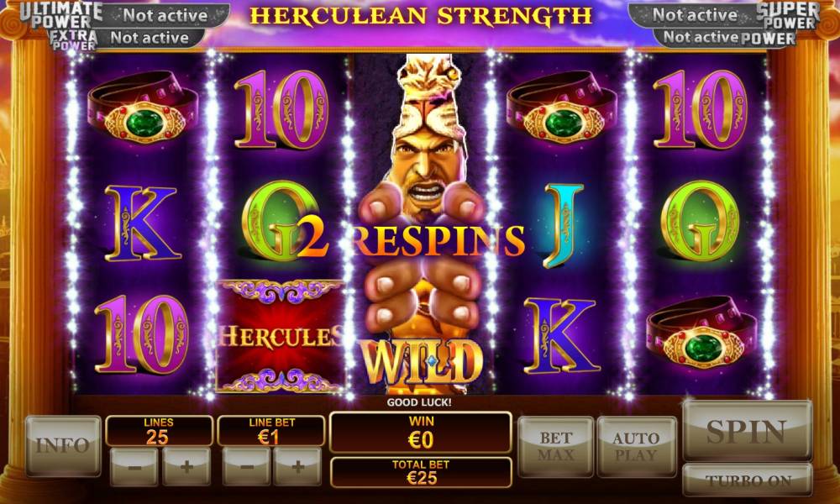This screenshot has width=840, height=504.
Task: Open the Info paytable button
Action: 63,445
